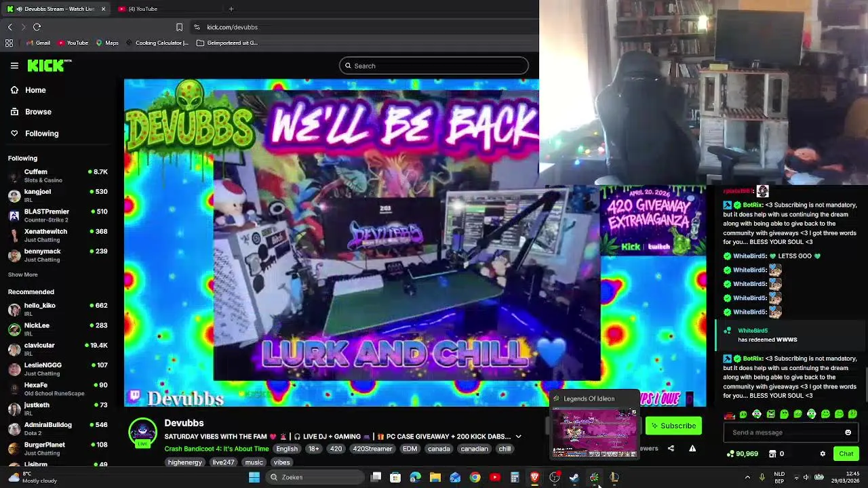Open Steam from the taskbar
Screen dimensions: 868x488
click(x=574, y=477)
